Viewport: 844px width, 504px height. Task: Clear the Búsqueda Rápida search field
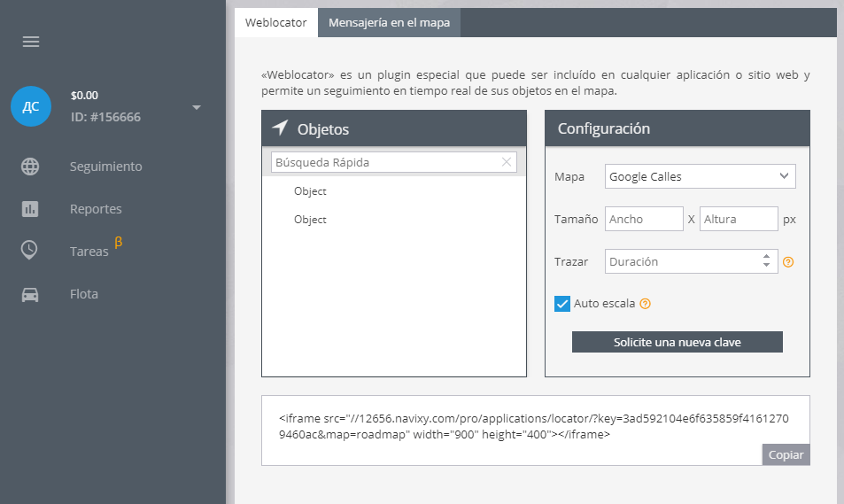(507, 162)
